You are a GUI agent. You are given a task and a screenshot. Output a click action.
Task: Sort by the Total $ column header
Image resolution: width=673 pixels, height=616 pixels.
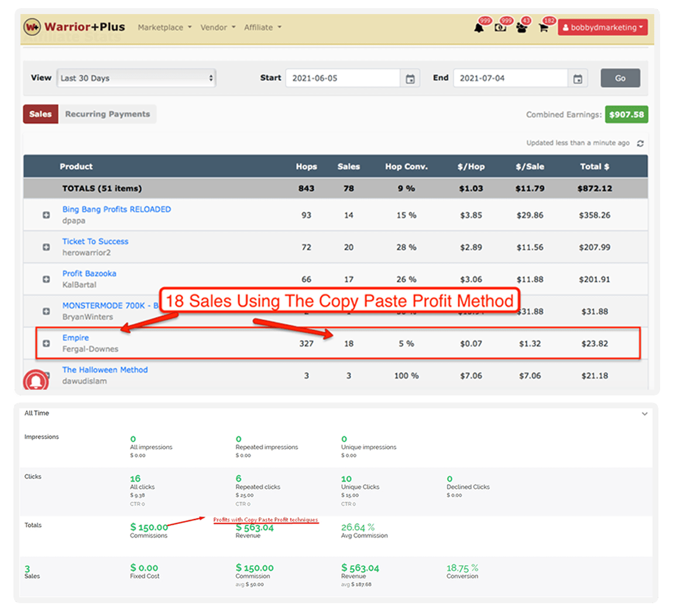point(595,167)
